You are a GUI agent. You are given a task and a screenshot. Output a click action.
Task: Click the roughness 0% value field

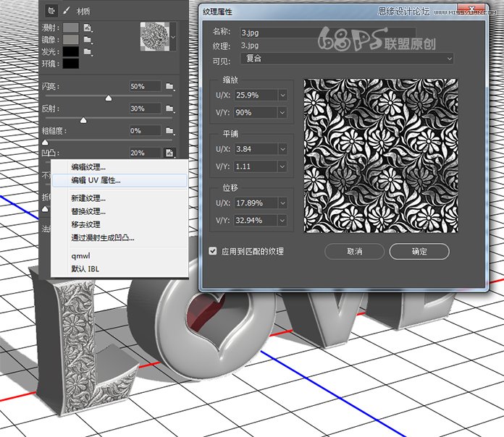(x=145, y=131)
